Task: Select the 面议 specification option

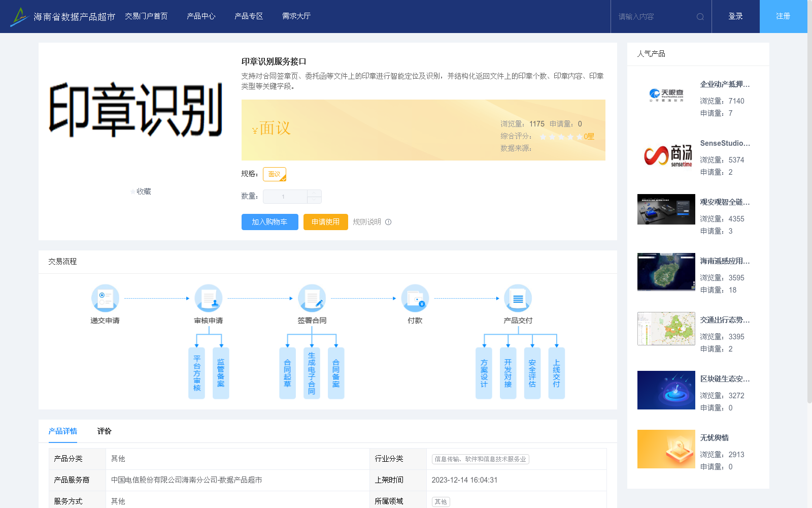Action: click(275, 174)
